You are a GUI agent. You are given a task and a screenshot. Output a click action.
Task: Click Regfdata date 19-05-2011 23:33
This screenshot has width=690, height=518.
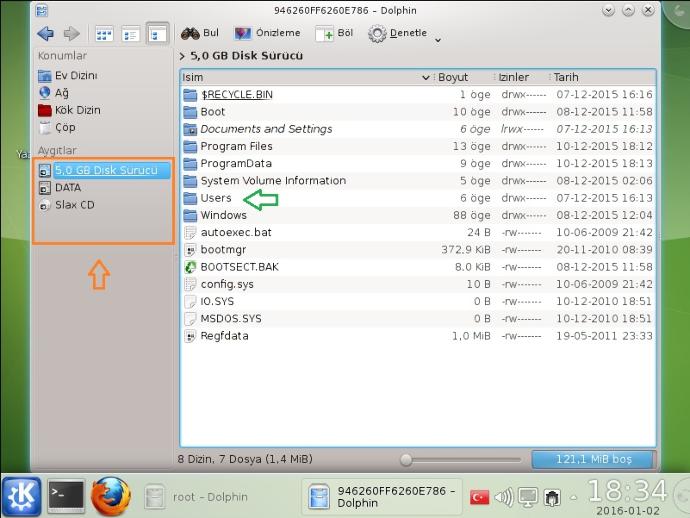click(604, 336)
